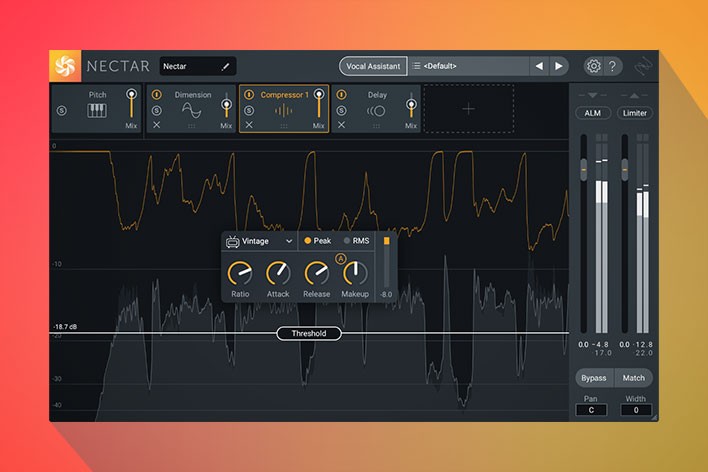Open settings with the gear icon

pos(593,66)
